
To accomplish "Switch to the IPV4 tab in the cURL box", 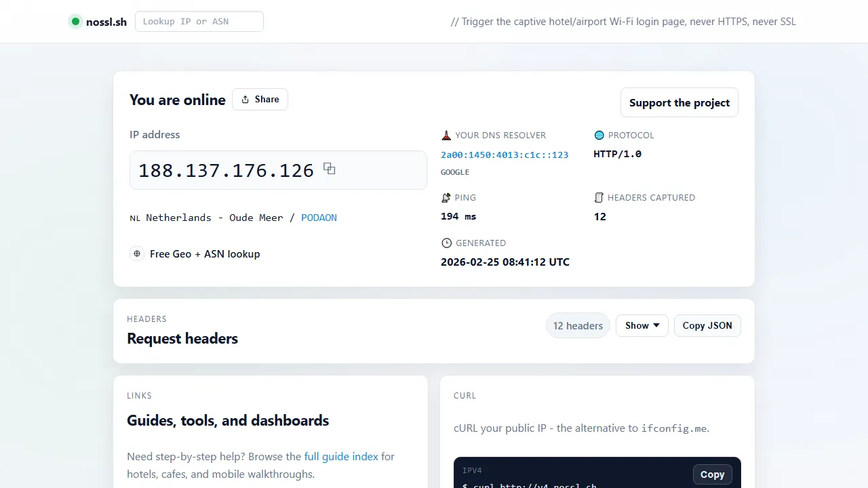I will [x=472, y=470].
